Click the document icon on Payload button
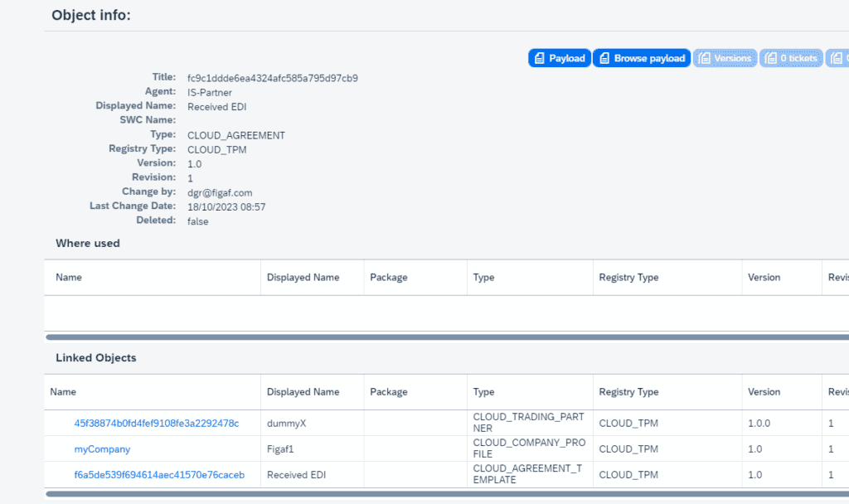 539,58
